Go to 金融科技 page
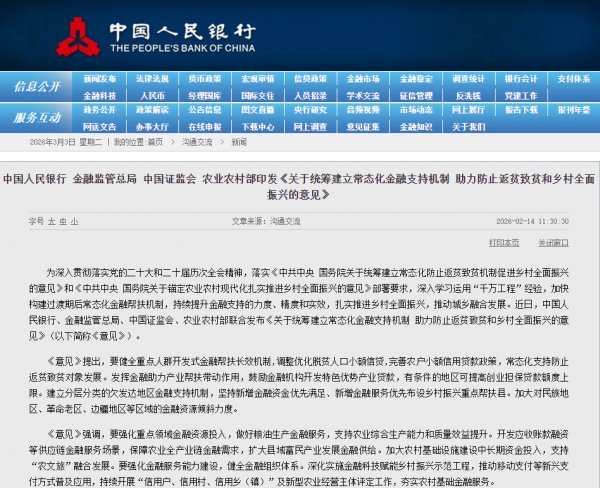The width and height of the screenshot is (600, 488). point(99,96)
